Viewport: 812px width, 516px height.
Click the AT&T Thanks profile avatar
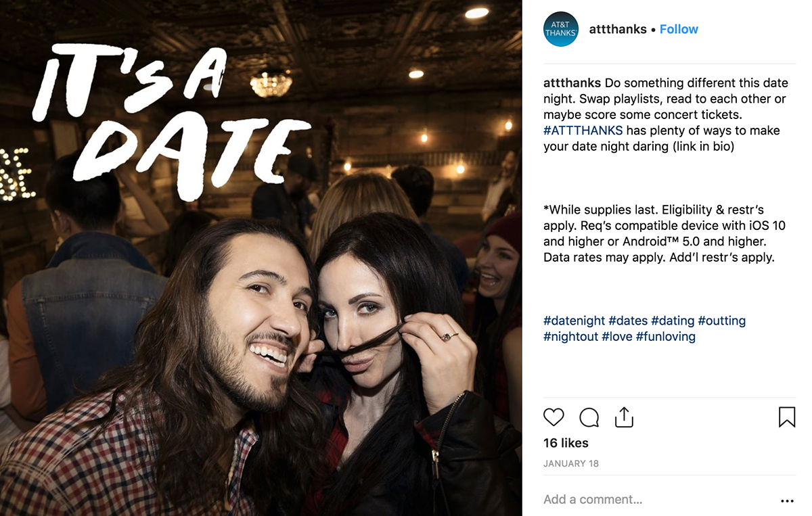[561, 29]
